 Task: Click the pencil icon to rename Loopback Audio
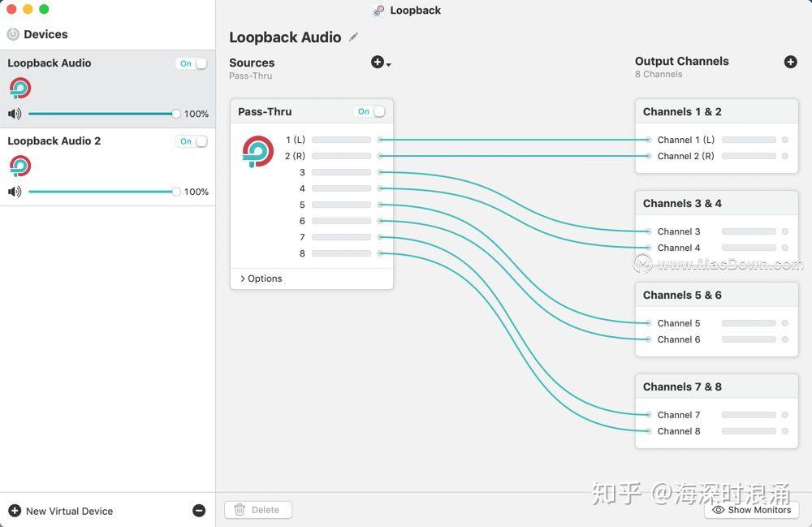[353, 37]
